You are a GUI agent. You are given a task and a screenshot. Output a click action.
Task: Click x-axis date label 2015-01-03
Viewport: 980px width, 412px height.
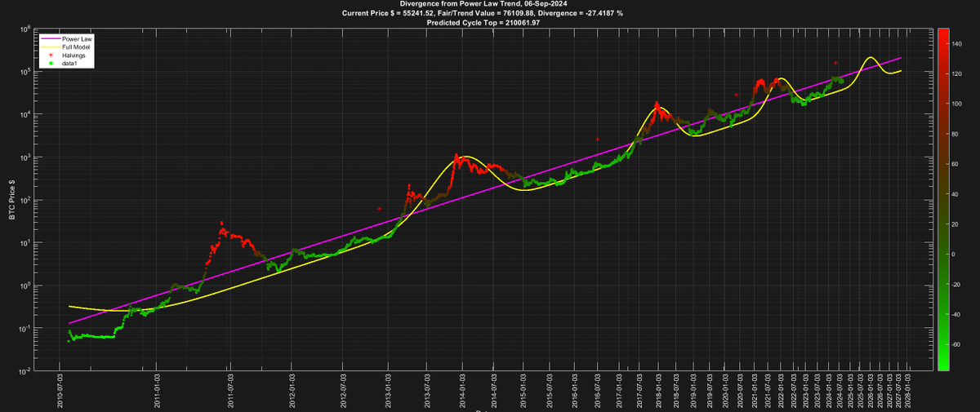pyautogui.click(x=523, y=390)
